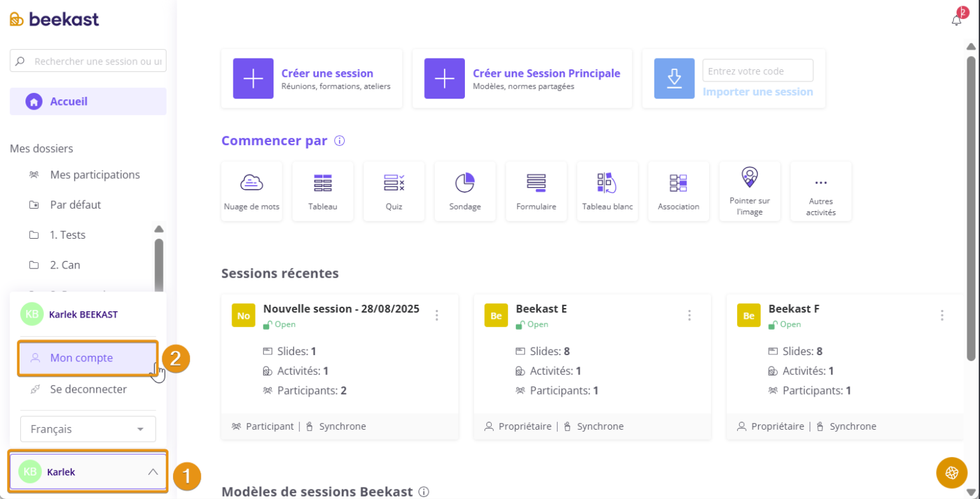Viewport: 980px width, 499px height.
Task: Open options menu for Beekast E session
Action: [689, 315]
